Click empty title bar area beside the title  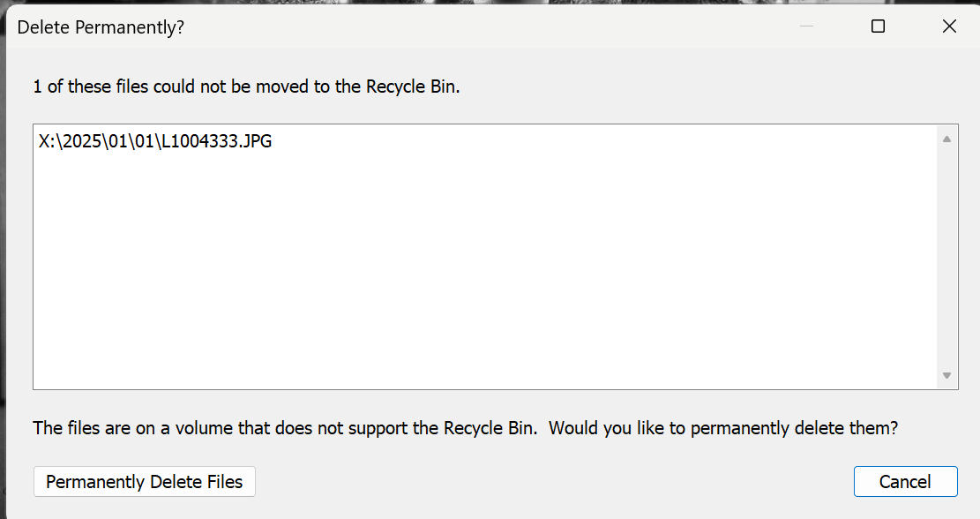tap(485, 27)
